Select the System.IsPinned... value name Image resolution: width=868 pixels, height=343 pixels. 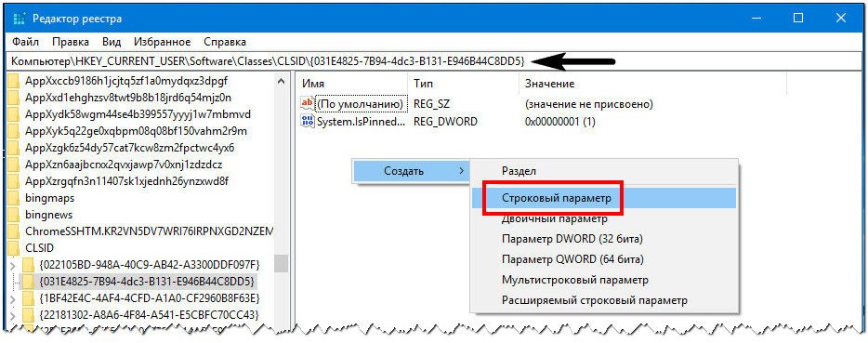click(361, 122)
